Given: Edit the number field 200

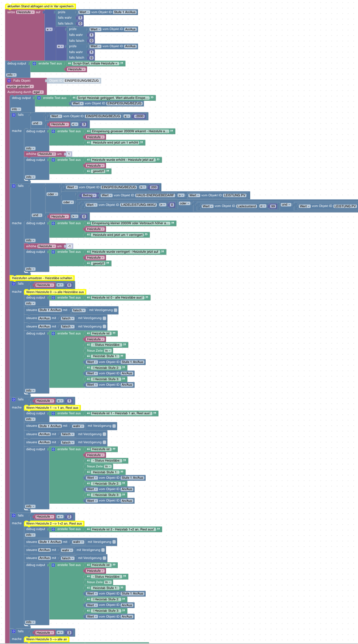Looking at the screenshot, I should pos(154,187).
